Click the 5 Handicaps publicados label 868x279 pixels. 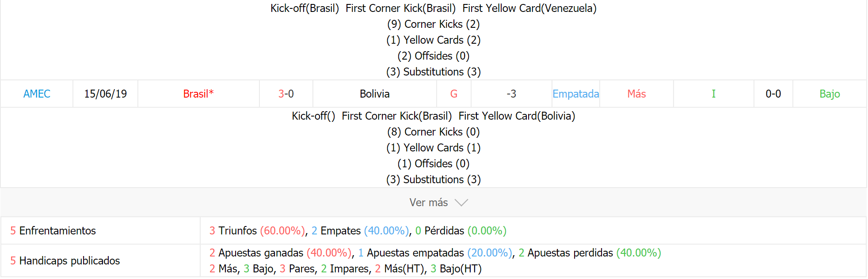tap(65, 261)
